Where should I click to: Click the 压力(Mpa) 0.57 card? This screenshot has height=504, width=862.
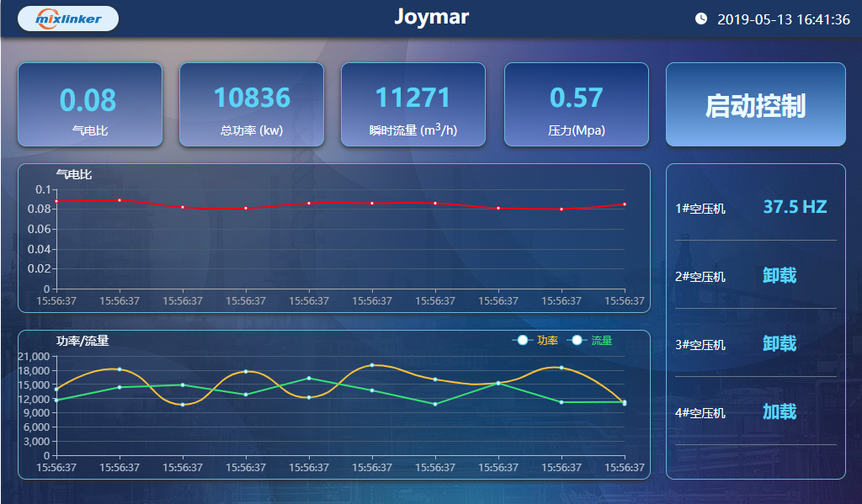(576, 104)
